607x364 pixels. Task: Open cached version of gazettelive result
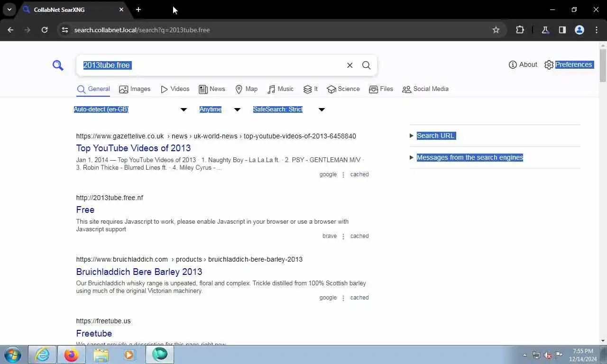pos(359,174)
